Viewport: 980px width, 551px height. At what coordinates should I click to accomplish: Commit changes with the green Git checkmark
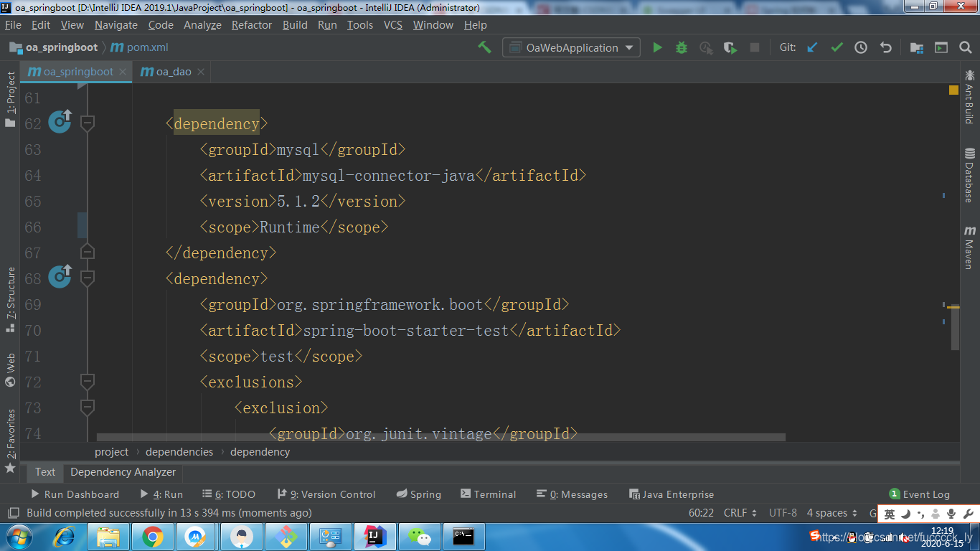(x=837, y=47)
